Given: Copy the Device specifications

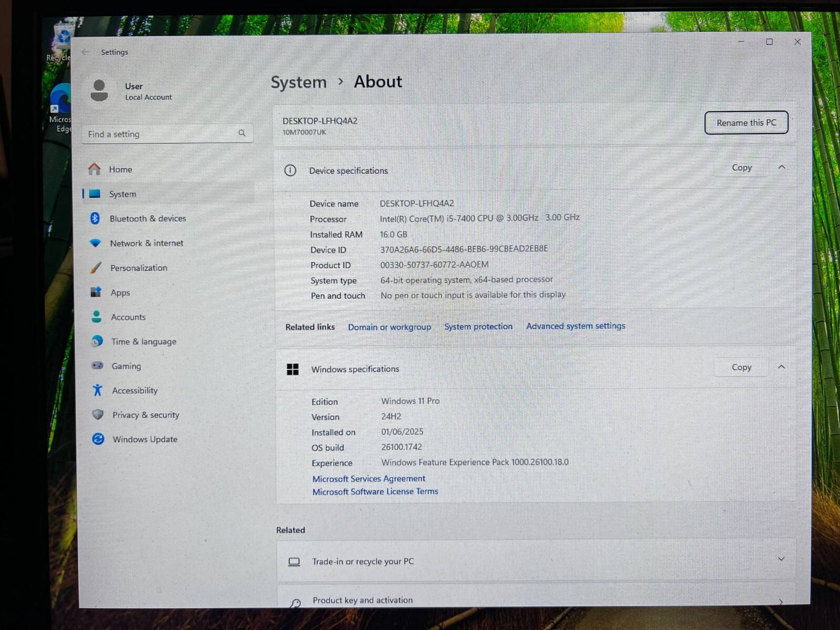Looking at the screenshot, I should click(x=741, y=167).
